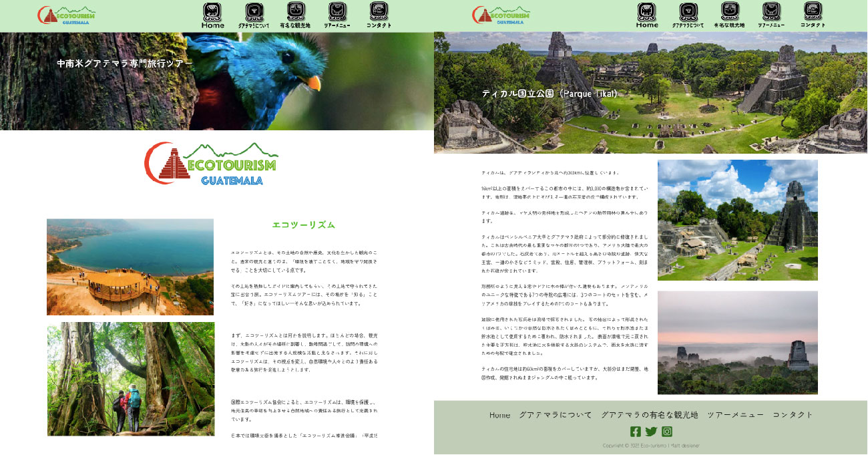Open 有名な観光地 via its glyph icon, left page
Screen dimensions: 868x455
pos(296,11)
